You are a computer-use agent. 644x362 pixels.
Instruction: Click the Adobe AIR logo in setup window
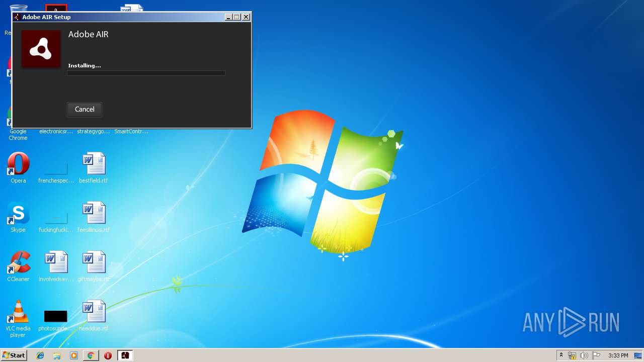[41, 49]
